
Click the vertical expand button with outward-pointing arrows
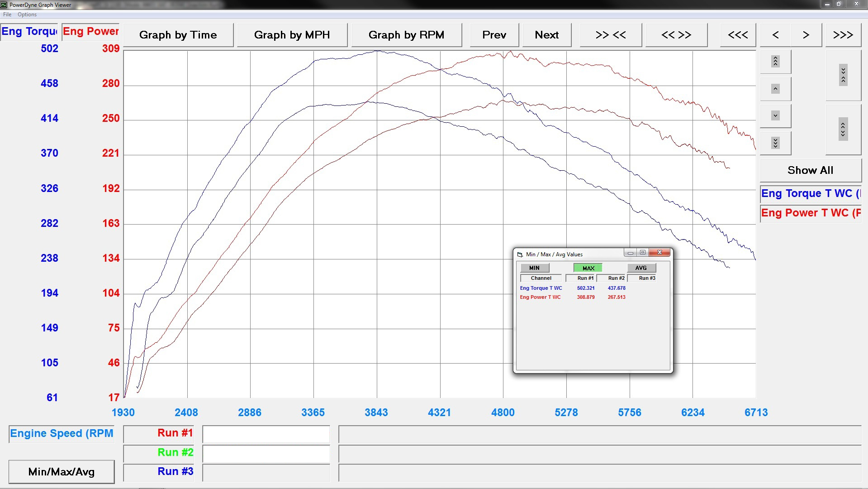point(843,129)
